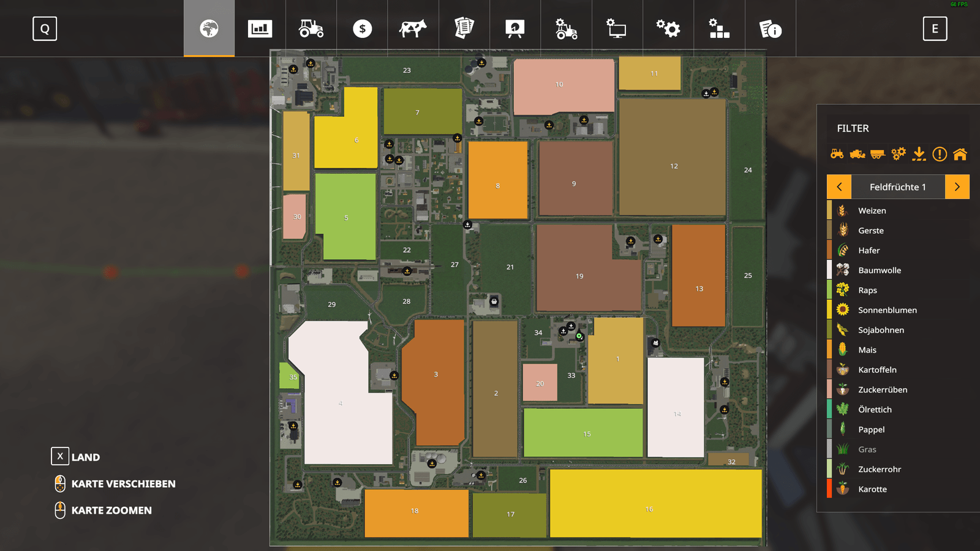Click the Baumwolle cotton icon
Screen dimensions: 980x551
tap(843, 270)
